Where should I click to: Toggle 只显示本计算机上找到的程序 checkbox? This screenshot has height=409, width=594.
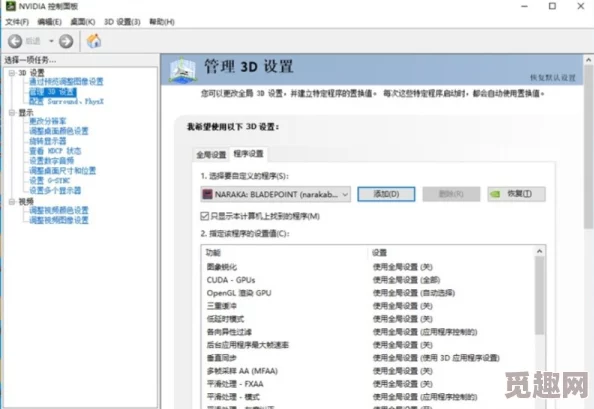(x=205, y=216)
